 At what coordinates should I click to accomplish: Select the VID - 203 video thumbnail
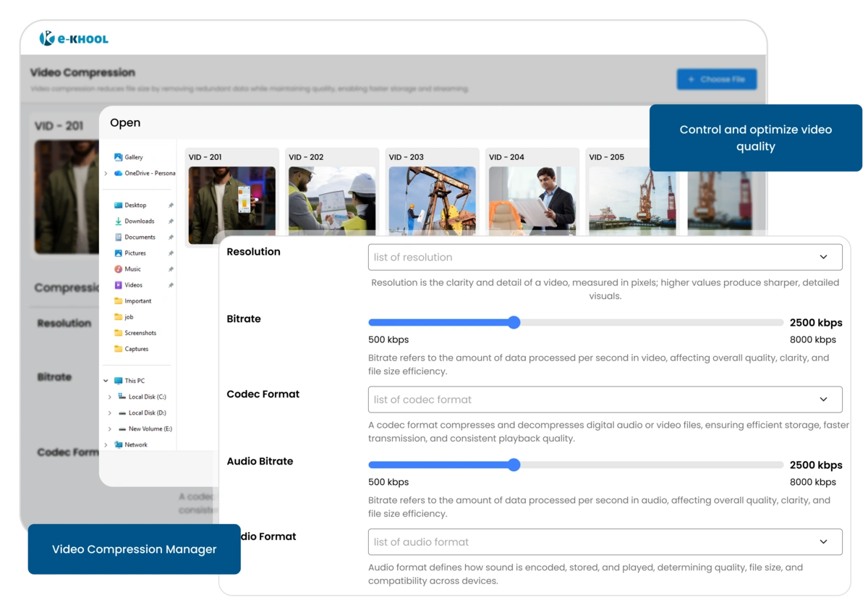pos(432,199)
